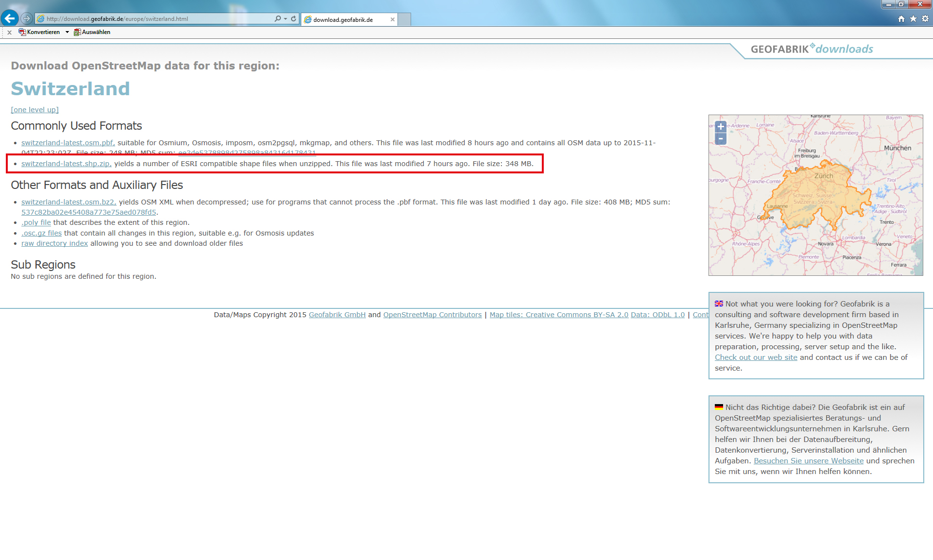Zoom in on the map with plus
This screenshot has width=933, height=560.
pyautogui.click(x=721, y=127)
